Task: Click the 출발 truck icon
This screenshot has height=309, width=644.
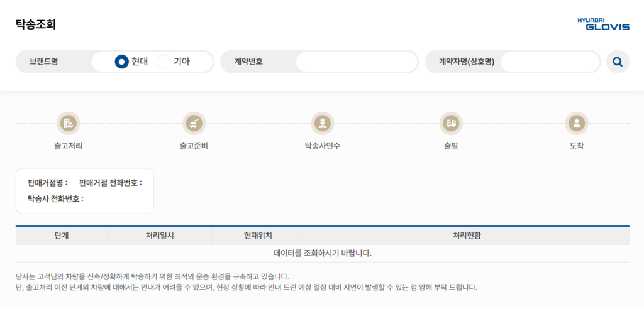Action: click(x=450, y=123)
